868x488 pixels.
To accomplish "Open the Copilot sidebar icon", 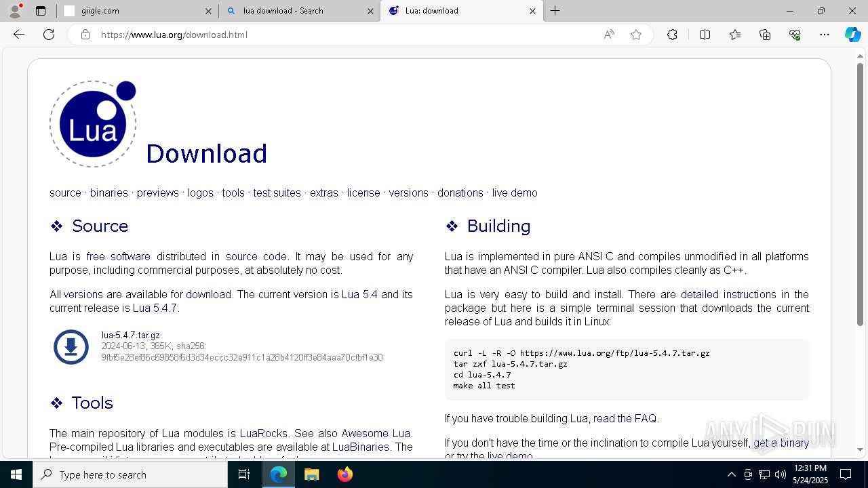I will (x=852, y=35).
